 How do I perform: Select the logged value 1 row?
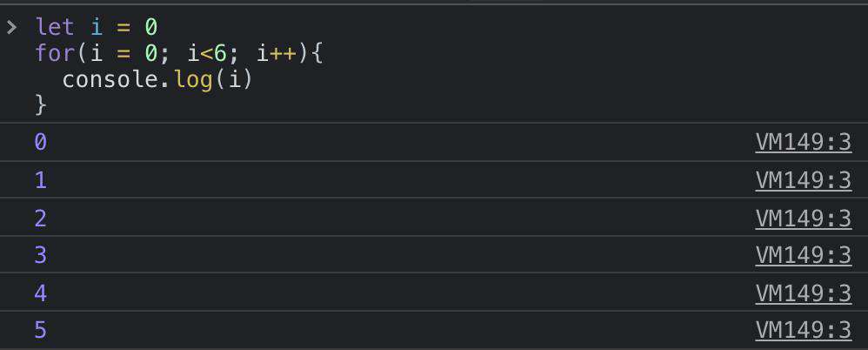(x=434, y=180)
